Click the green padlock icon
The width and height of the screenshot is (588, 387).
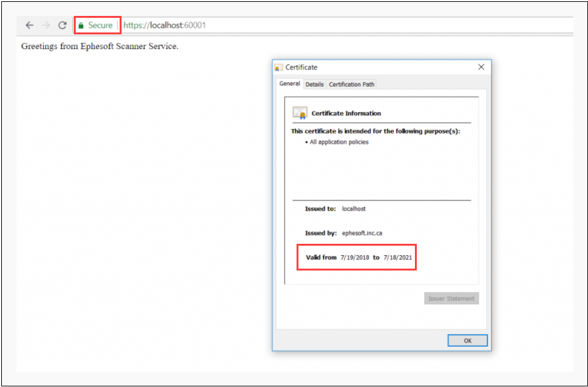coord(81,25)
